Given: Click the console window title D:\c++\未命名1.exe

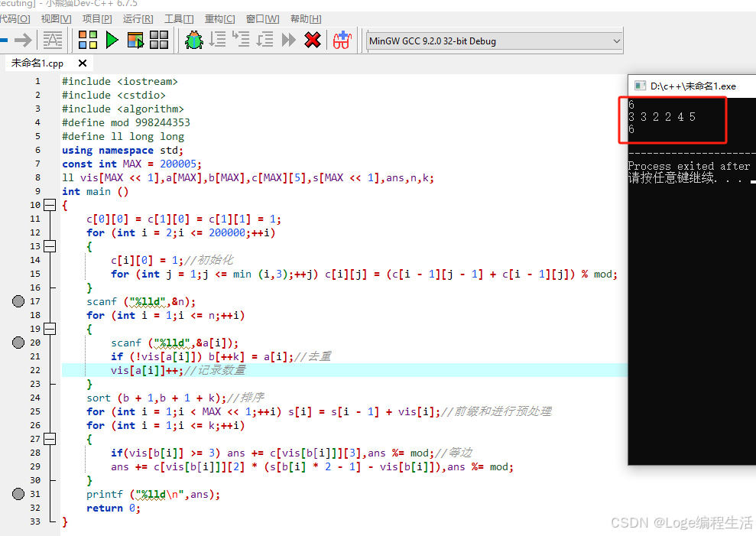Looking at the screenshot, I should (693, 86).
